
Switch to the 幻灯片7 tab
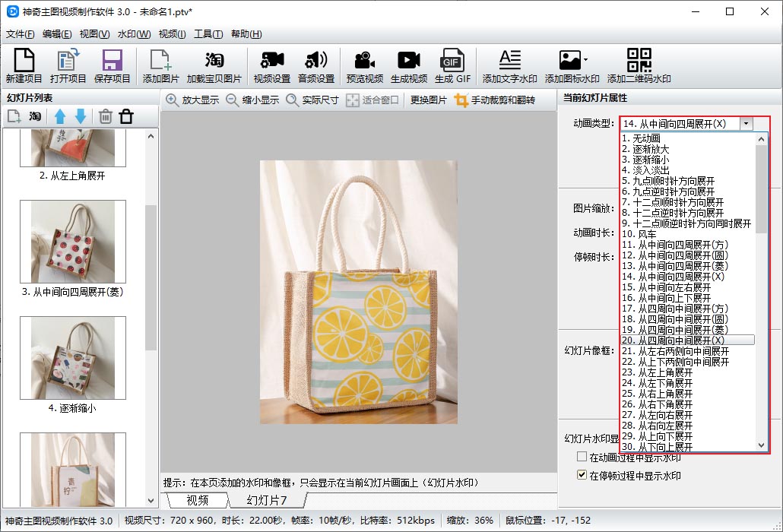tap(267, 500)
